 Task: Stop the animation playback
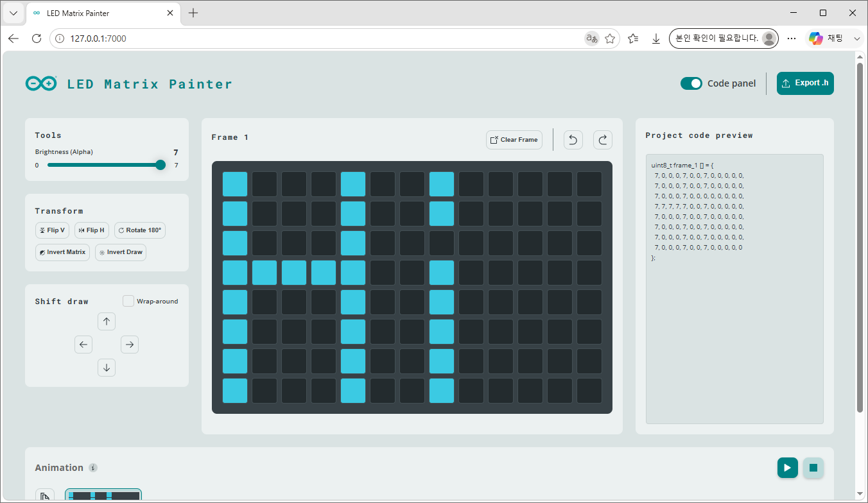pos(813,468)
